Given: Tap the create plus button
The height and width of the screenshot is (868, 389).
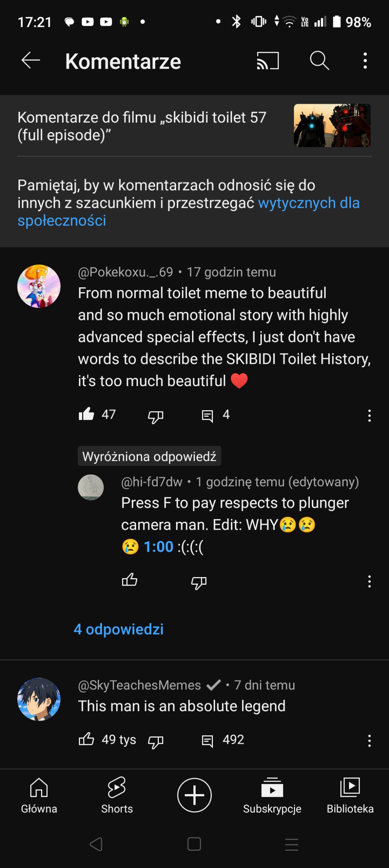Looking at the screenshot, I should pyautogui.click(x=194, y=795).
